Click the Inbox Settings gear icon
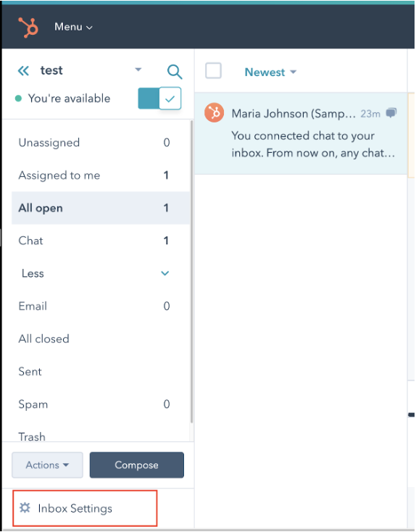This screenshot has height=532, width=416. tap(25, 507)
